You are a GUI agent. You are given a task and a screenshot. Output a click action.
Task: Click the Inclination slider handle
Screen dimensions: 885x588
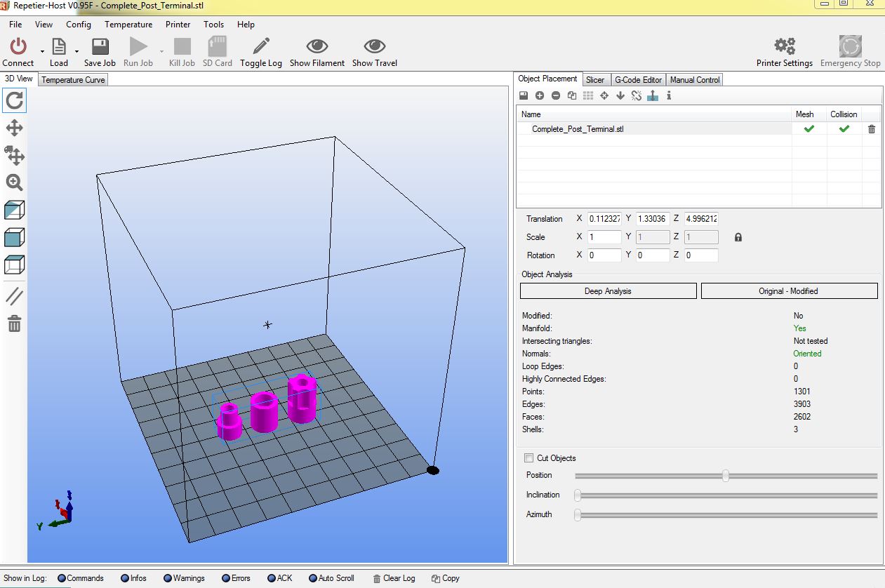pos(578,495)
